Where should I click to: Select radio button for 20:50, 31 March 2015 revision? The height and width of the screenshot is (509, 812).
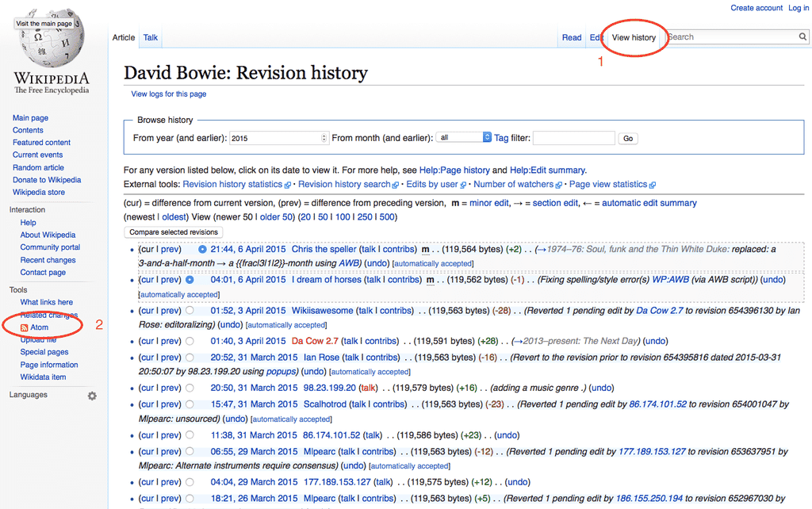190,388
